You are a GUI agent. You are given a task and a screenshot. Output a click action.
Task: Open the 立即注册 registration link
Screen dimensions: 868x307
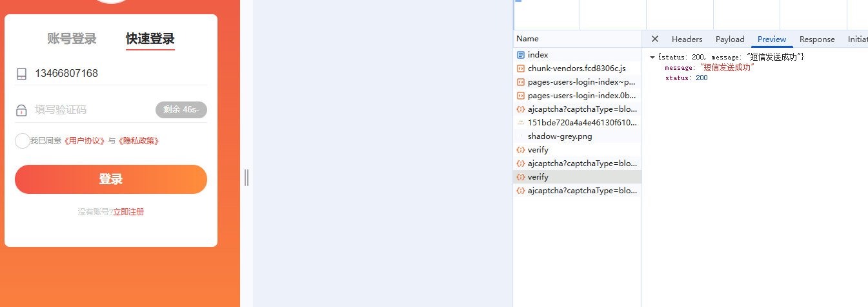(128, 212)
